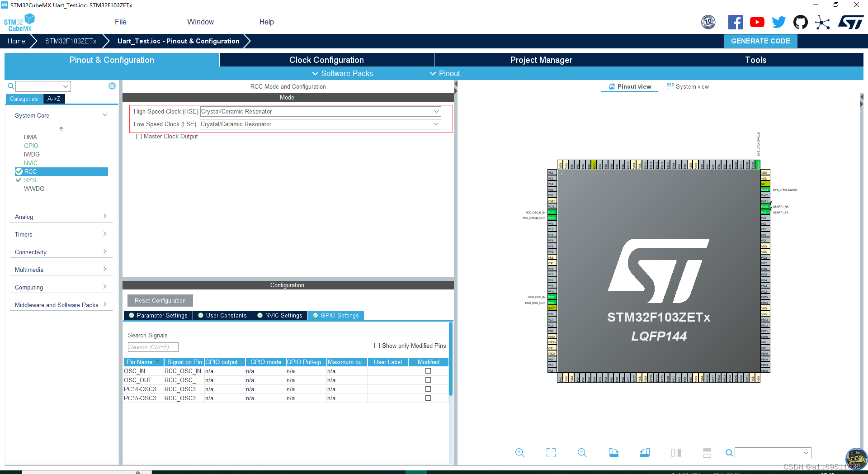This screenshot has height=474, width=868.
Task: Click the green PA9 USART1_TX pin
Action: tap(765, 212)
